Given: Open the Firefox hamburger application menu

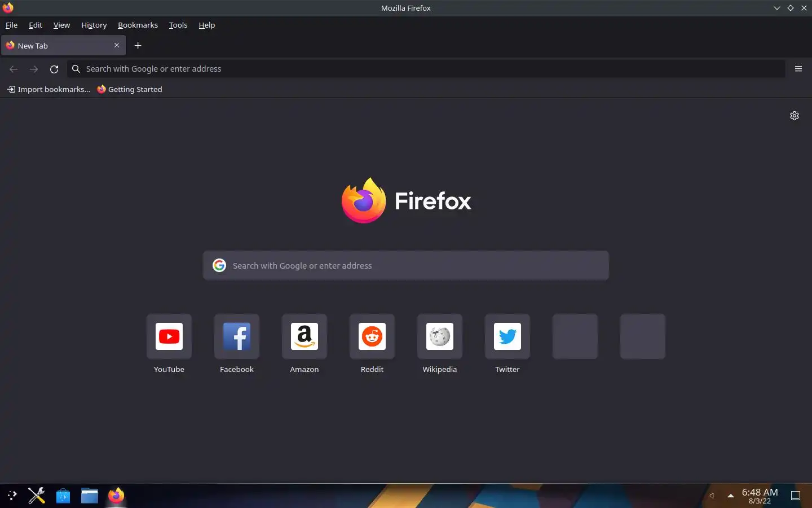Looking at the screenshot, I should (x=798, y=69).
